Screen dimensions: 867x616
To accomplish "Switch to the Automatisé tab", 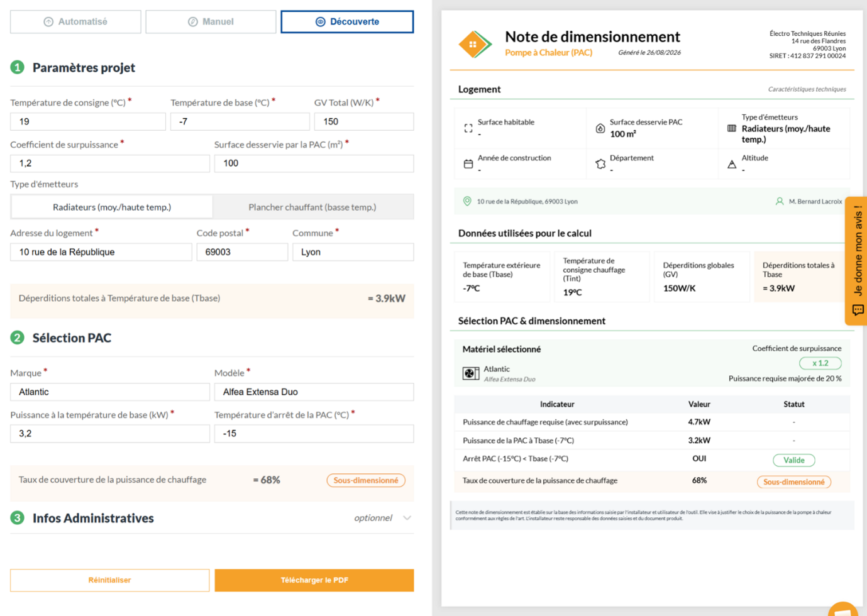I will coord(75,21).
